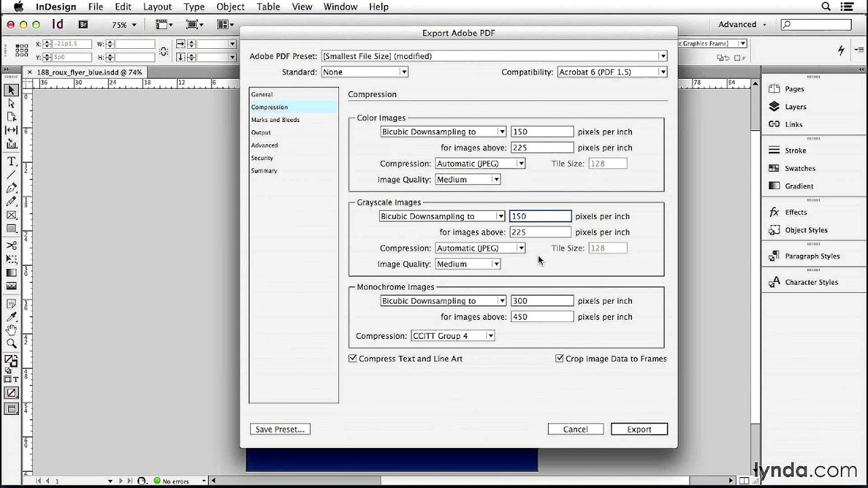
Task: Open the Advanced workspace switcher
Action: click(743, 24)
